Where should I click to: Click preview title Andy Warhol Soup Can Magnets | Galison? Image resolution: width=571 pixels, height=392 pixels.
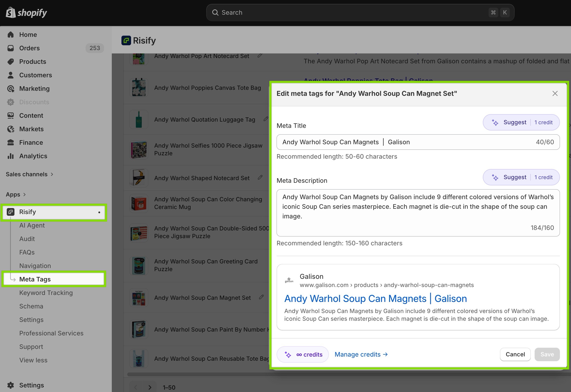click(x=375, y=299)
